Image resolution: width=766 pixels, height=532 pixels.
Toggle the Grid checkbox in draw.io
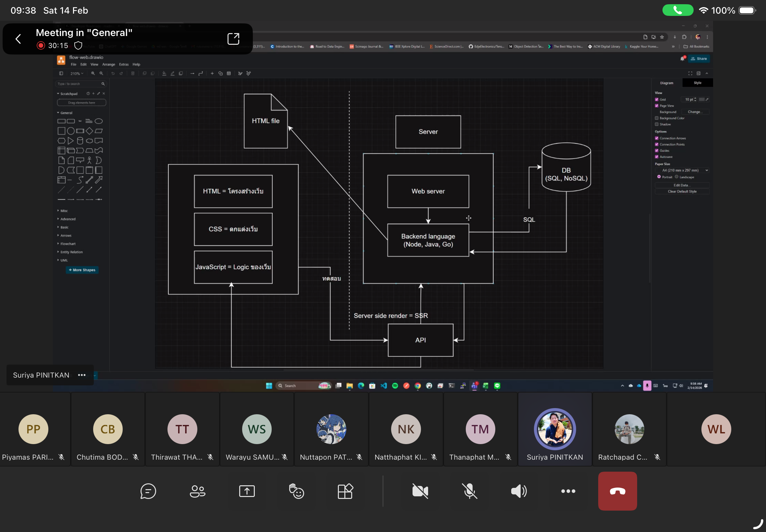click(657, 99)
